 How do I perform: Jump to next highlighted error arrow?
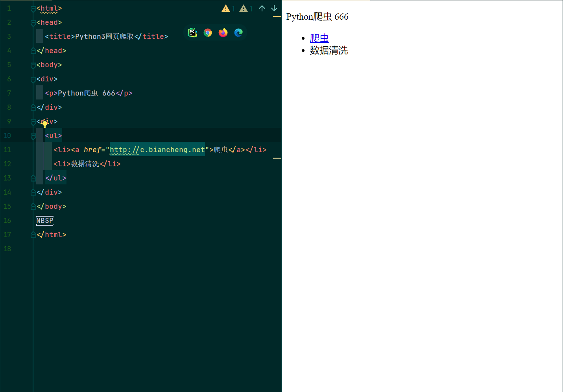pos(274,8)
